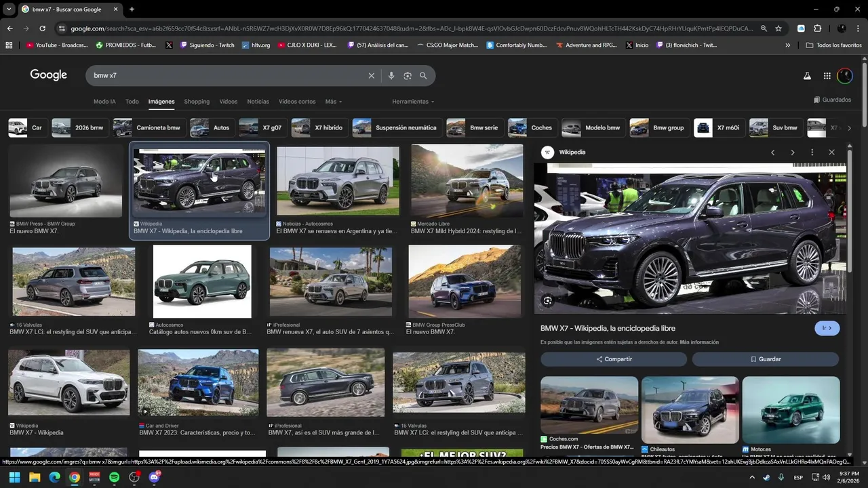This screenshot has height=488, width=868.
Task: Click in the bmw x7 search field
Action: [x=227, y=76]
